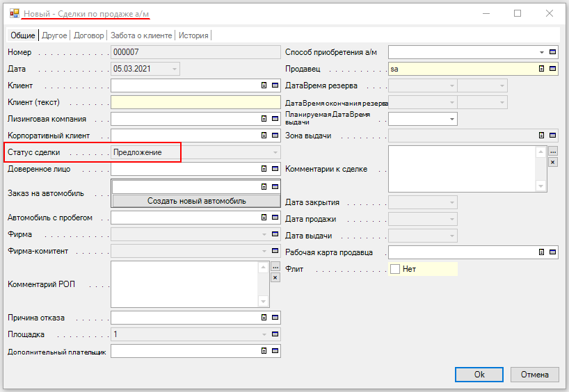Open the window icon for Корпоративный клиент
This screenshot has width=569, height=392.
point(275,136)
